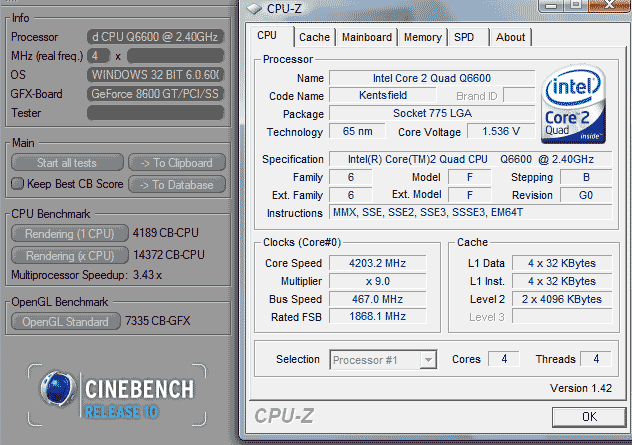Click the Cinebench globe logo
Image resolution: width=632 pixels, height=445 pixels.
[58, 389]
